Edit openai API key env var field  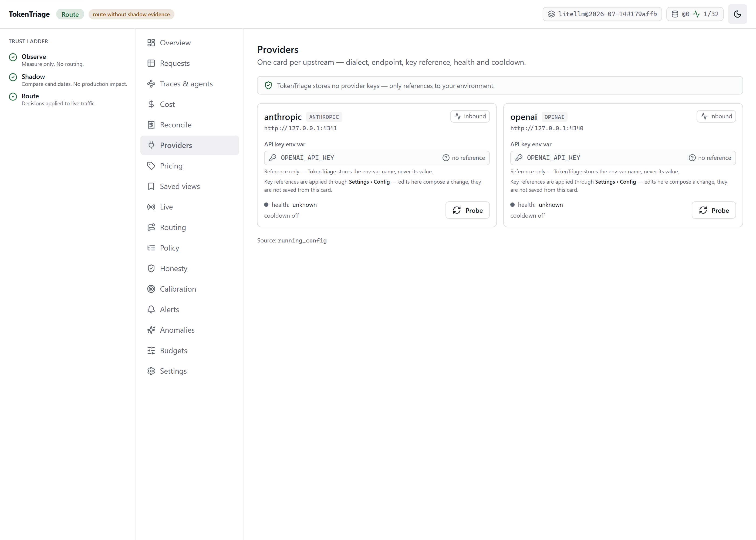(623, 158)
